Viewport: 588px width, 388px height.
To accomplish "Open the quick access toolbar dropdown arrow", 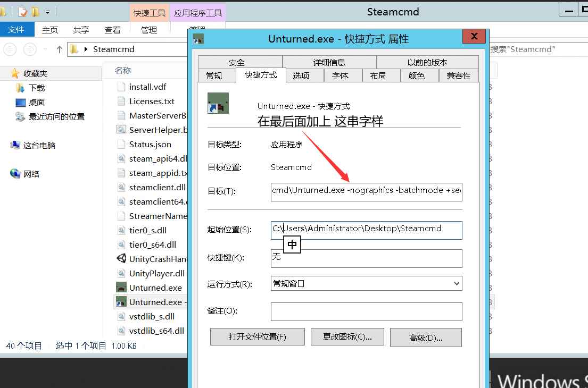I will (47, 12).
